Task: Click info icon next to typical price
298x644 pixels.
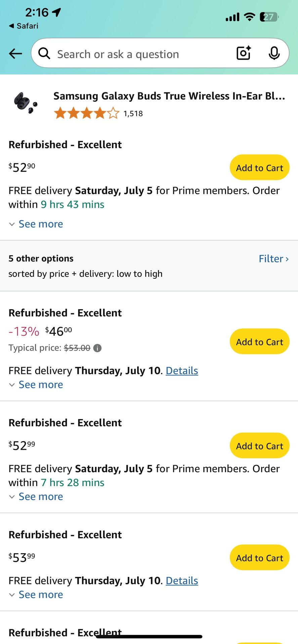Action: (97, 348)
